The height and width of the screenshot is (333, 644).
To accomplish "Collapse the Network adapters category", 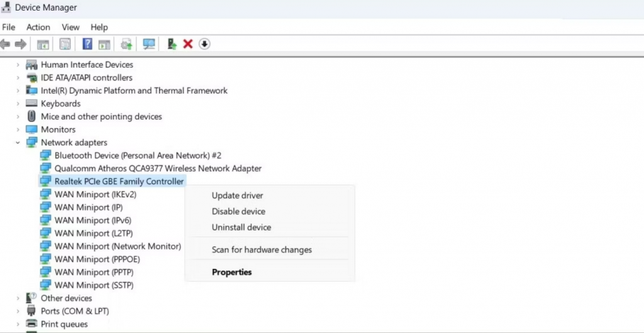I will coord(18,143).
